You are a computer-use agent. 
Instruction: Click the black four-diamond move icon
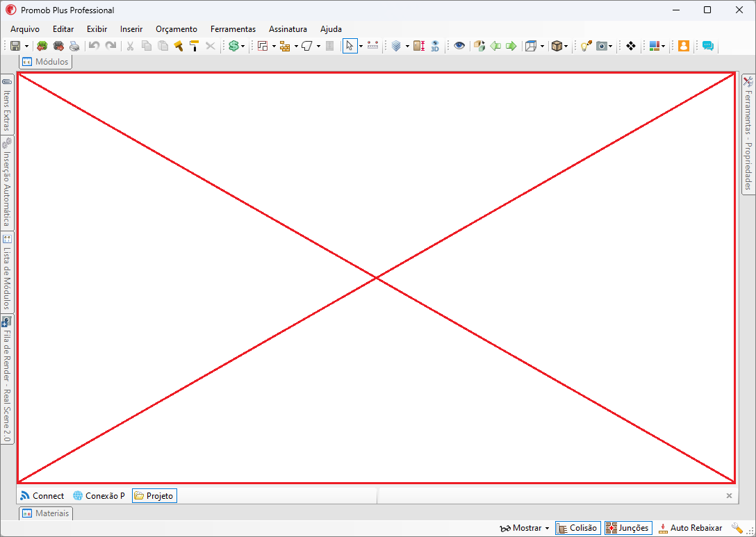(x=631, y=46)
